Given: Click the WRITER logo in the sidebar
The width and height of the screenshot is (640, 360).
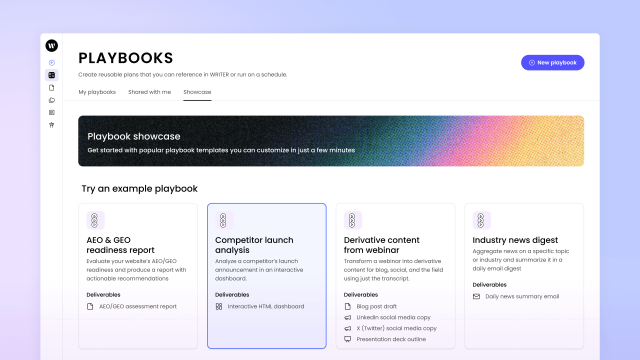Looking at the screenshot, I should pos(51,46).
